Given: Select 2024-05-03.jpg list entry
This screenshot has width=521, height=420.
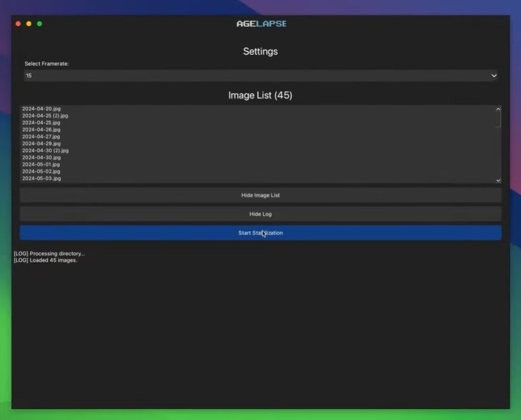Looking at the screenshot, I should (42, 179).
